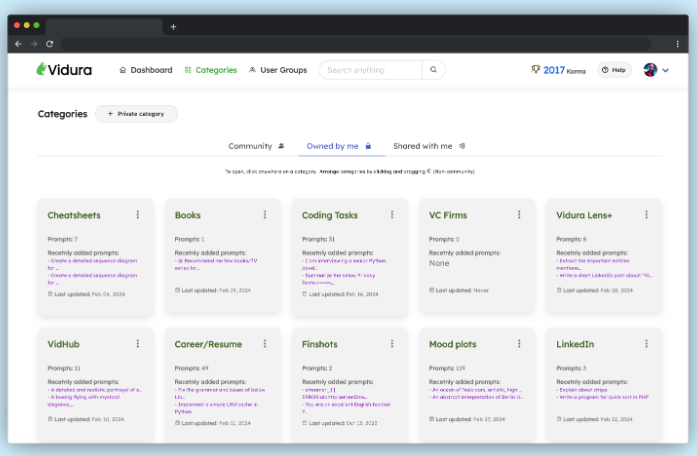Screen dimensions: 697x456
Task: Open the VC Firms category
Action: pos(477,255)
